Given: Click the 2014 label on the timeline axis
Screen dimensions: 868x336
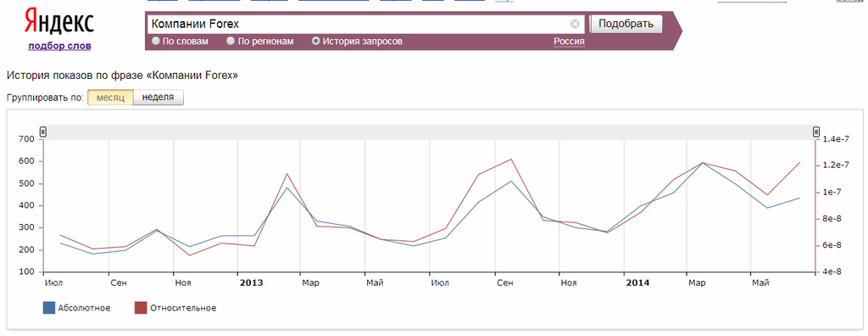Looking at the screenshot, I should click(x=637, y=283).
